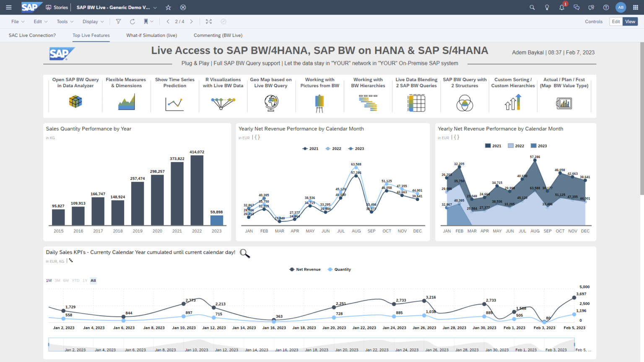Click the notifications bell icon
The width and height of the screenshot is (644, 362).
tap(561, 7)
